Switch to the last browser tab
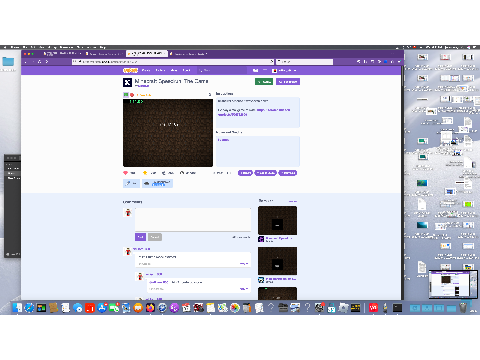The height and width of the screenshot is (360, 480). click(x=189, y=54)
